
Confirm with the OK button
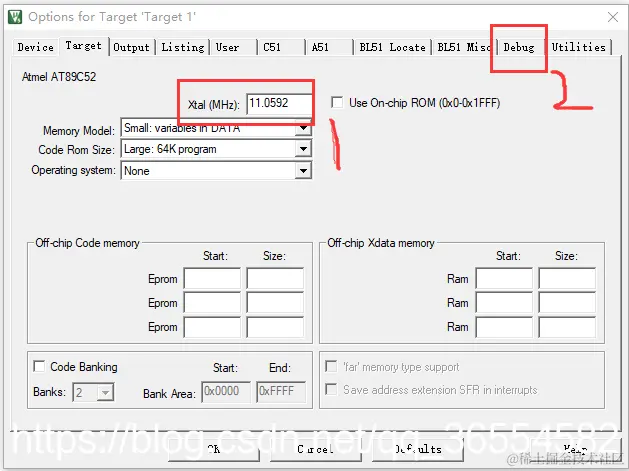[x=214, y=449]
